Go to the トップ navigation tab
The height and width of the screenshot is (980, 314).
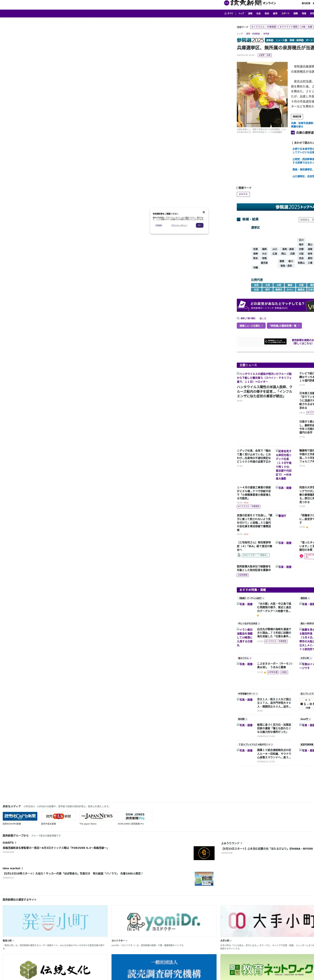coord(241,13)
